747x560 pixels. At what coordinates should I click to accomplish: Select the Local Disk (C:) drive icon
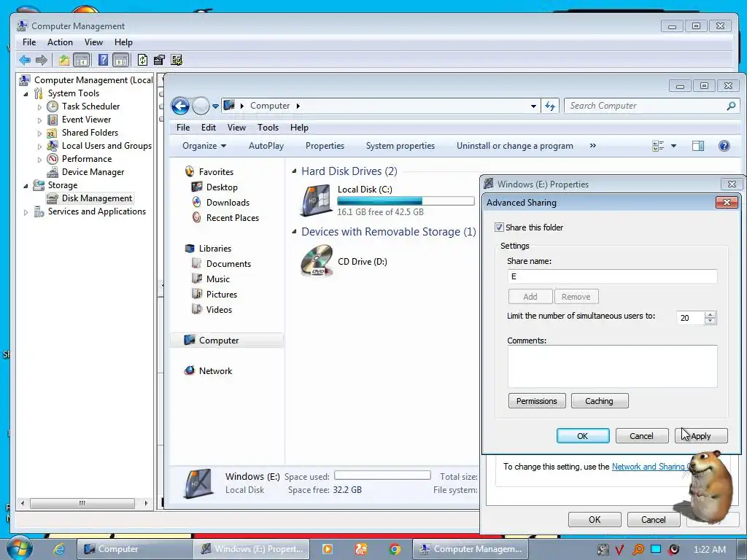pyautogui.click(x=316, y=200)
